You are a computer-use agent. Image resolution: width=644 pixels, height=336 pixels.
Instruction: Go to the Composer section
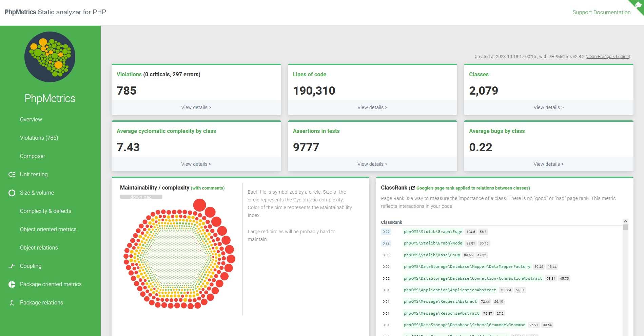[33, 156]
